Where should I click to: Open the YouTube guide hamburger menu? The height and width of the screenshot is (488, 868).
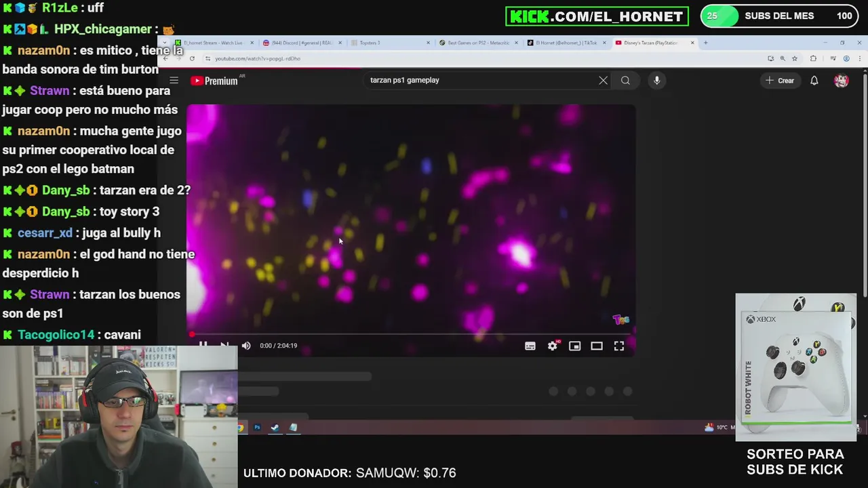pyautogui.click(x=174, y=81)
